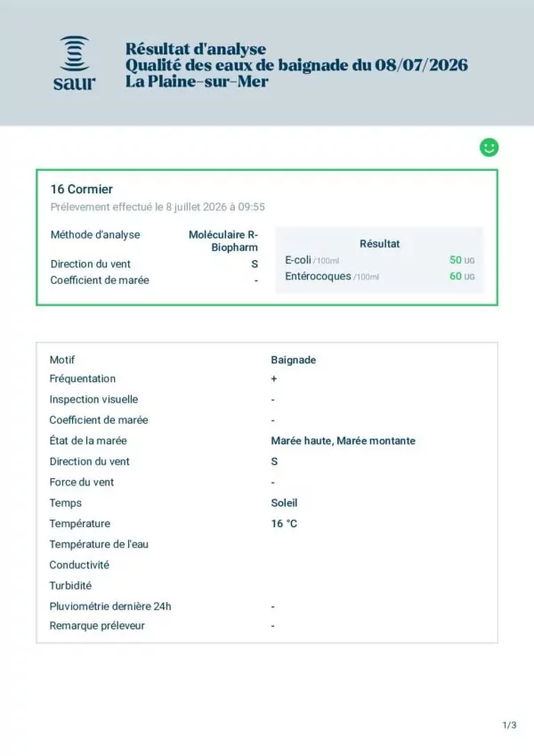Image resolution: width=534 pixels, height=756 pixels.
Task: Click the "Pluviométrie dernière 24h" label
Action: [110, 606]
